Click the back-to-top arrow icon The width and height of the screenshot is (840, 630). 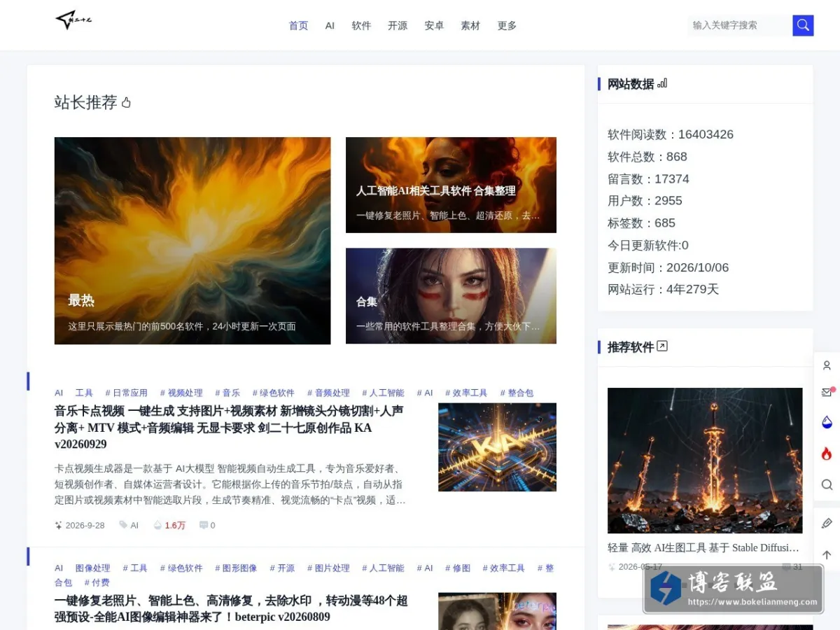(x=827, y=554)
